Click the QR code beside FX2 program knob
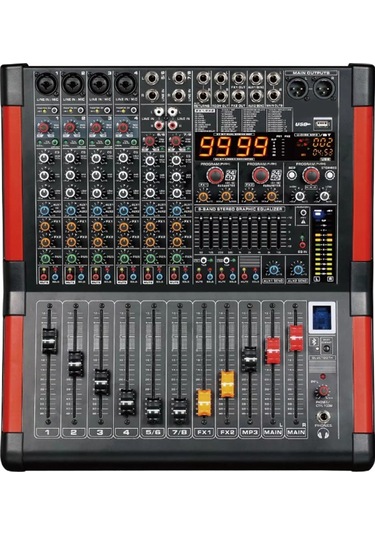This screenshot has height=535, width=375. point(276,175)
